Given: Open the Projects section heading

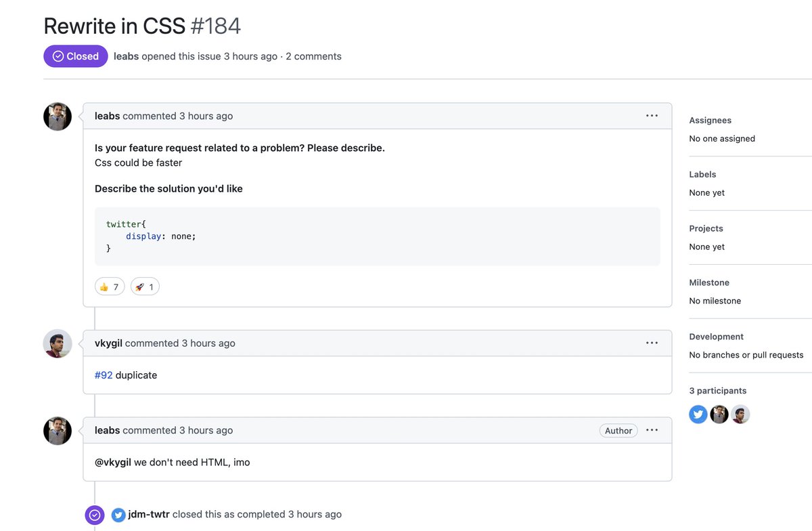Looking at the screenshot, I should click(x=706, y=228).
